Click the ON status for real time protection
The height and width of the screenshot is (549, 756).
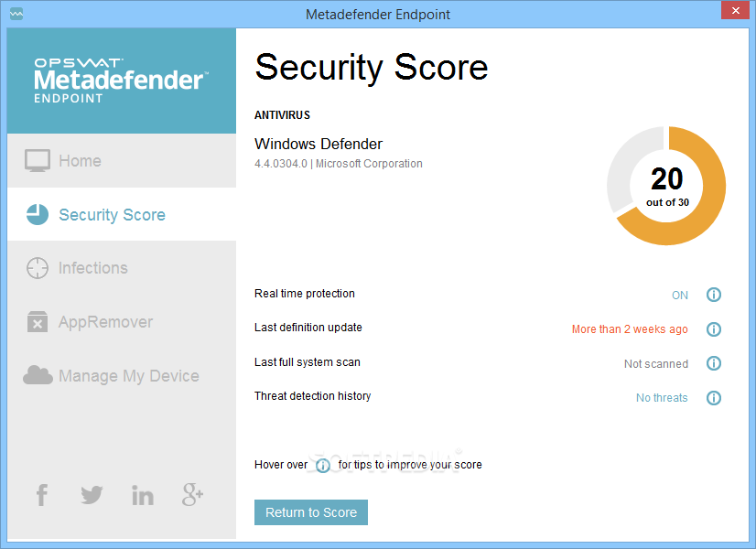click(680, 295)
